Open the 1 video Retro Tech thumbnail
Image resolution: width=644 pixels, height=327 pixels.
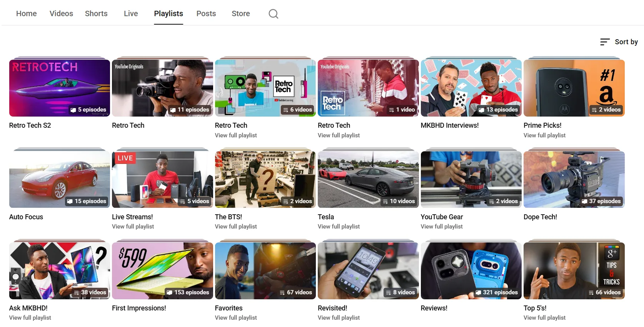coord(368,88)
